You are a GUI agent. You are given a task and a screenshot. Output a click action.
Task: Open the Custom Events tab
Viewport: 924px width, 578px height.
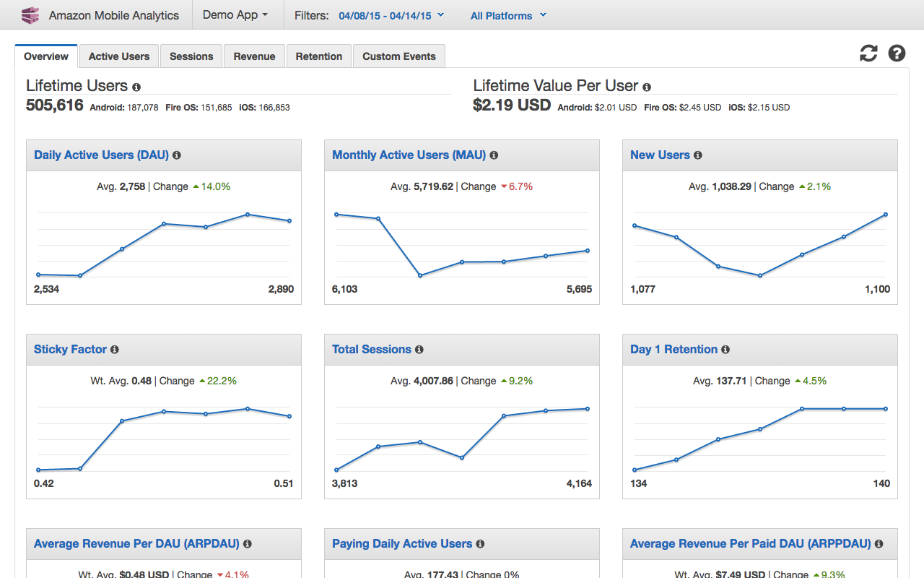pos(399,56)
